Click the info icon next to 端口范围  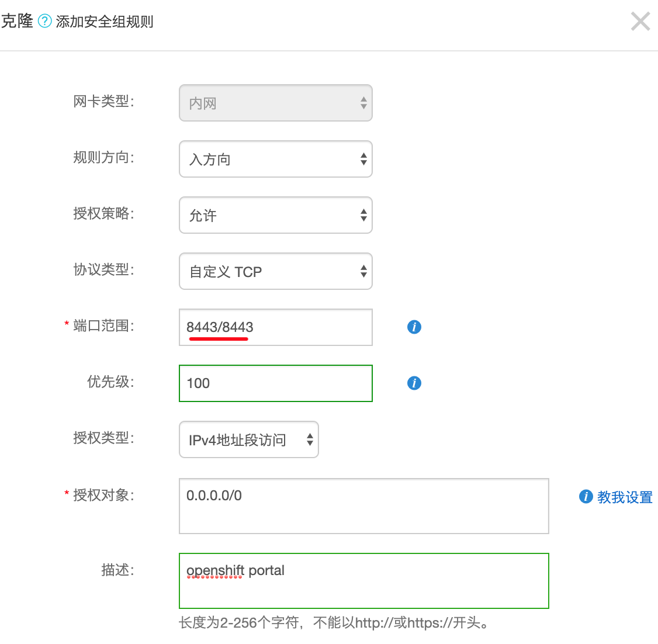pyautogui.click(x=414, y=327)
